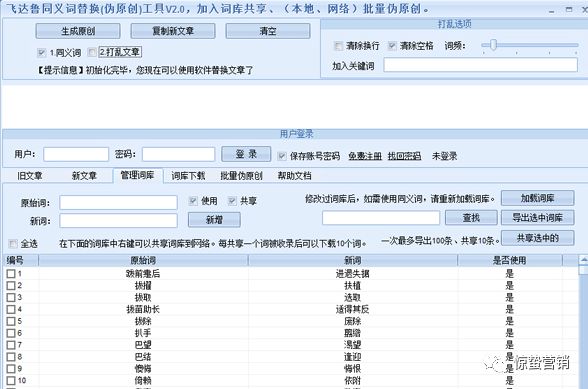Maximize the window
The height and width of the screenshot is (389, 588).
tap(569, 9)
